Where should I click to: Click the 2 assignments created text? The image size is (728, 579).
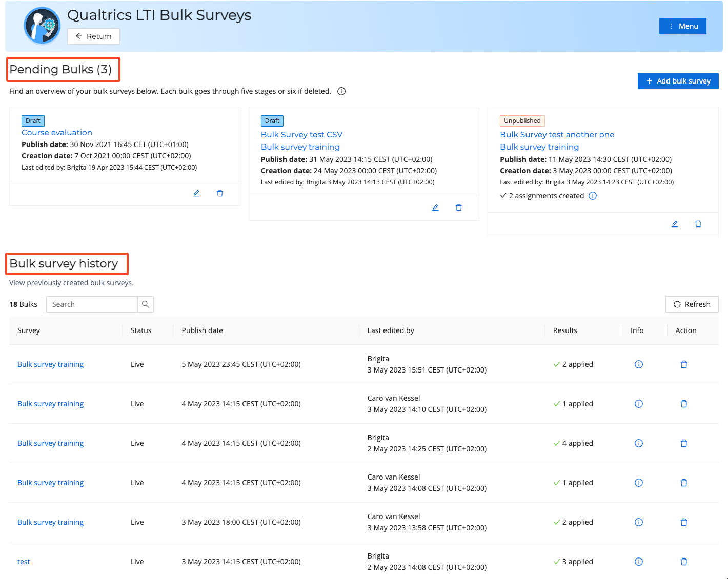tap(547, 196)
